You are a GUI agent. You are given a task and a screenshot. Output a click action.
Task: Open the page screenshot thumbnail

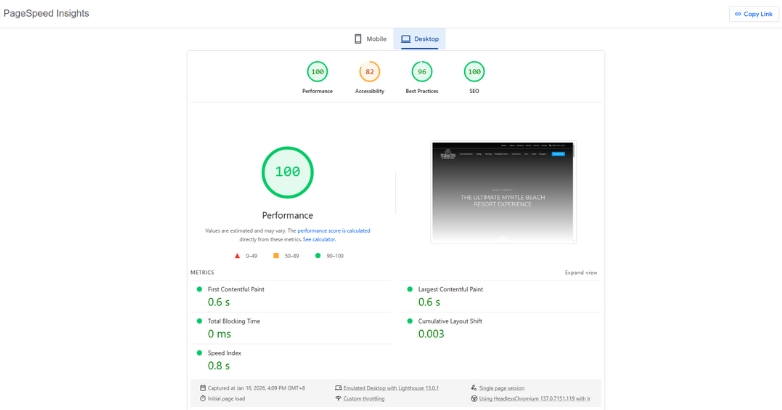click(503, 192)
